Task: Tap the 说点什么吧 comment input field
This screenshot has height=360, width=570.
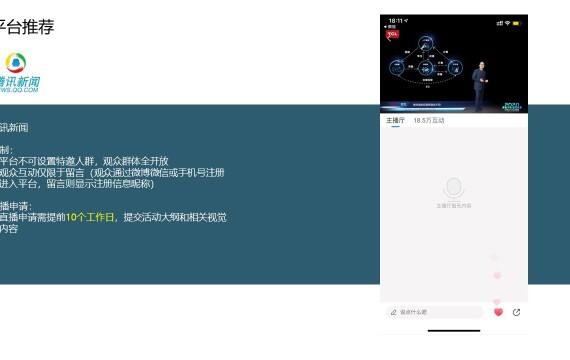Action: [x=434, y=312]
